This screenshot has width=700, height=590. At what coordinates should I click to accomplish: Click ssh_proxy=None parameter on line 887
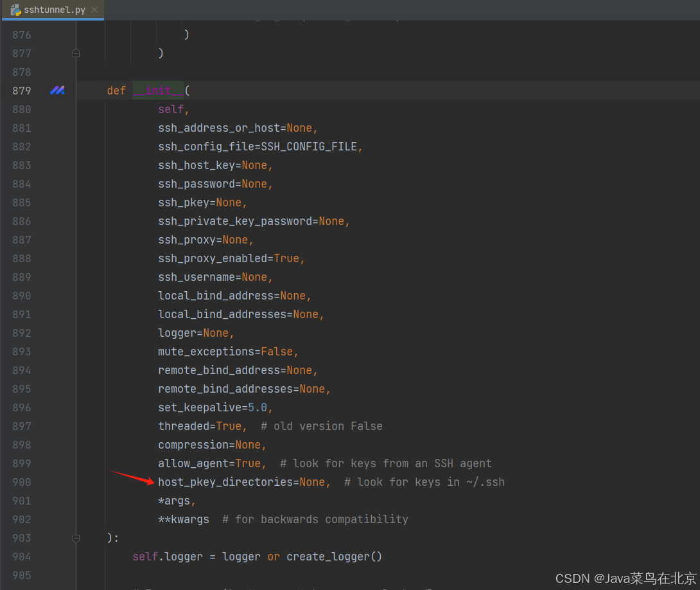203,240
